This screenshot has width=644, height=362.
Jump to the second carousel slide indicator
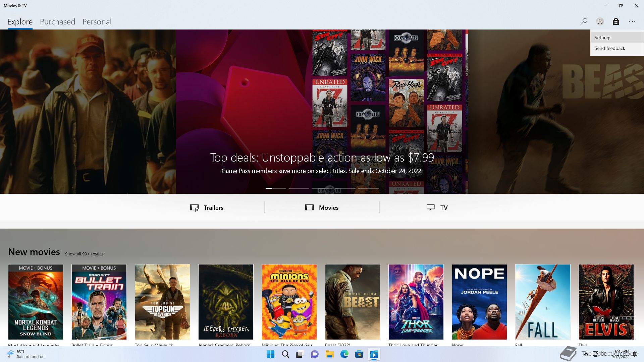(x=299, y=188)
